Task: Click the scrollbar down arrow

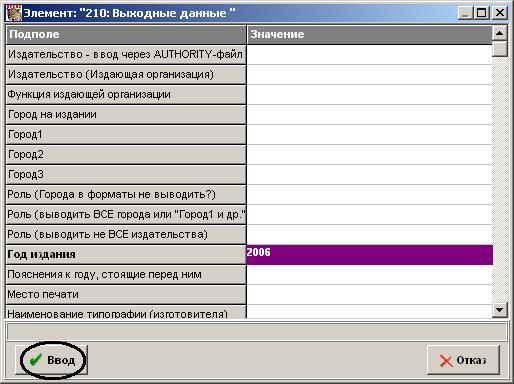Action: tap(499, 310)
